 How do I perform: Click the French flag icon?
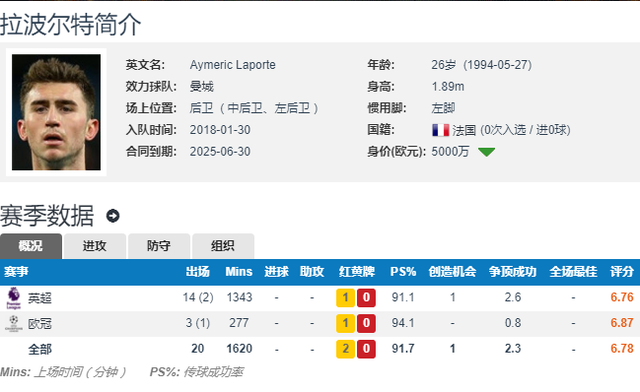440,130
